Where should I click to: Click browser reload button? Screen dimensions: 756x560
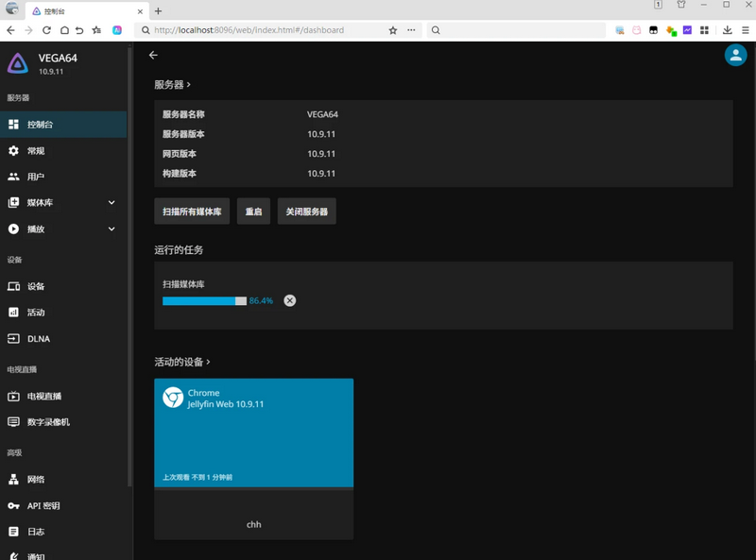[46, 30]
